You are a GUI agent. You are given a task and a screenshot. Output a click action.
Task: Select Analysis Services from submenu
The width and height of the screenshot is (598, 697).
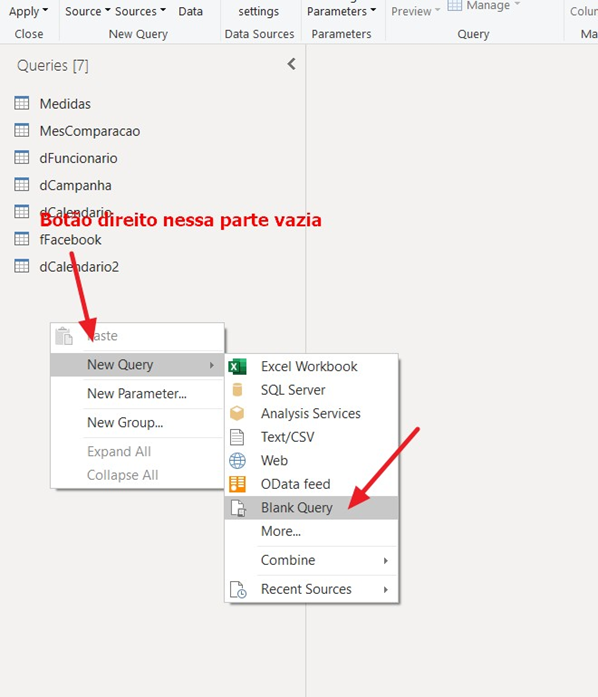pos(311,413)
